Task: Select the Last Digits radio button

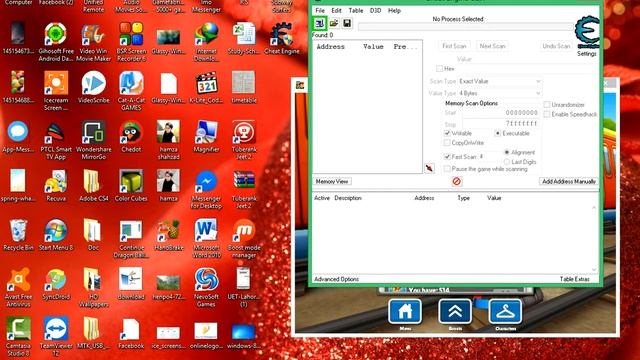Action: [507, 162]
